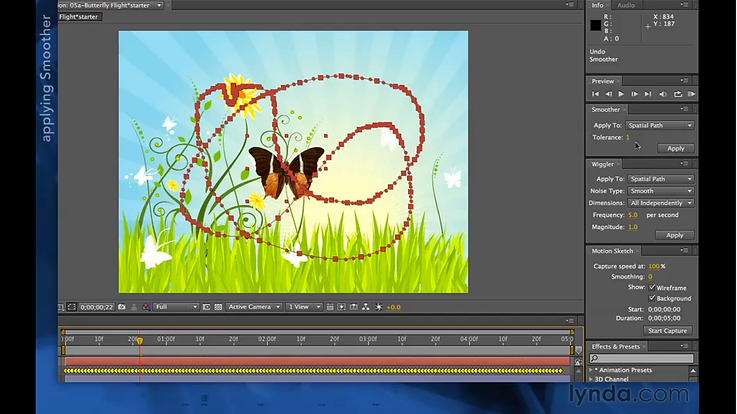Open the Preview panel options menu
Viewport: 737px width, 414px height.
point(684,81)
